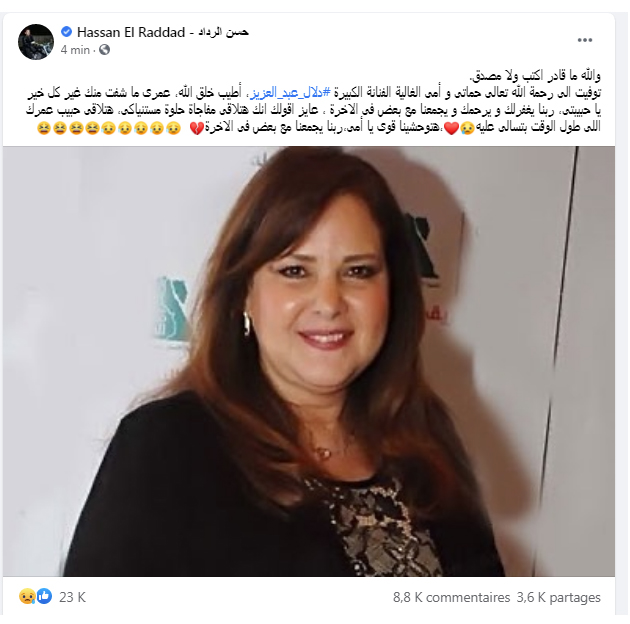Image resolution: width=630 pixels, height=624 pixels.
Task: Click the sad reaction emoji icon
Action: [x=27, y=596]
